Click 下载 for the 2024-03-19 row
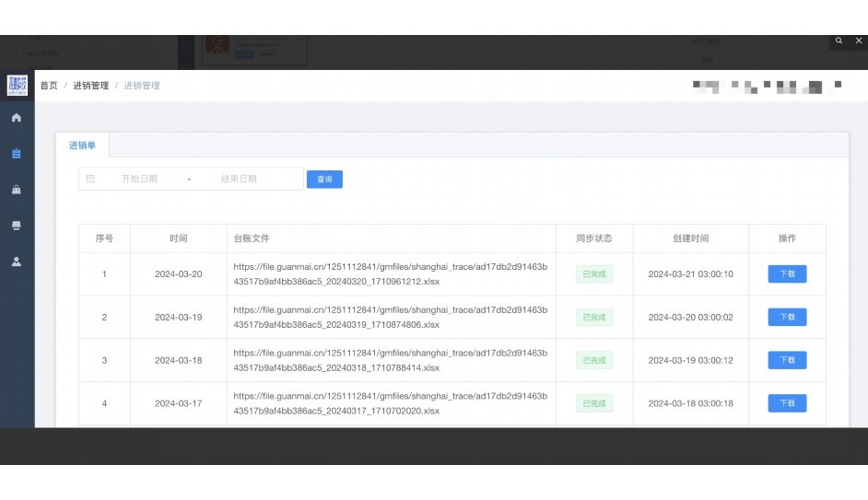This screenshot has width=868, height=500. coord(787,317)
